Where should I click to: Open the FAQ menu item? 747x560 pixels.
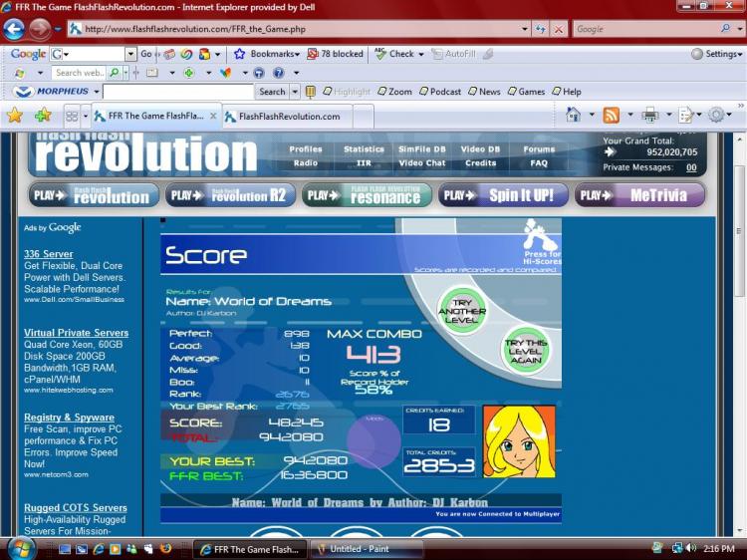click(x=539, y=163)
